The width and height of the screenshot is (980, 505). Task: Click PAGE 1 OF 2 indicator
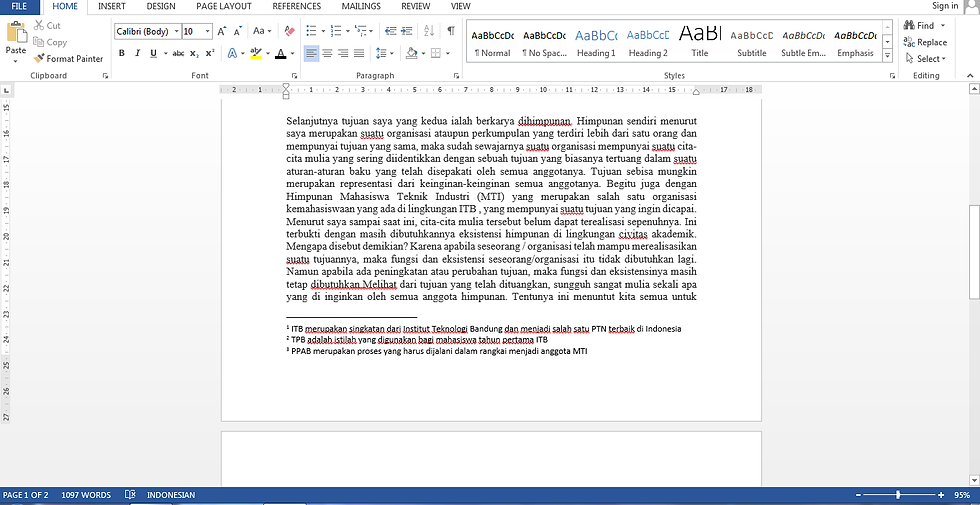[x=26, y=494]
